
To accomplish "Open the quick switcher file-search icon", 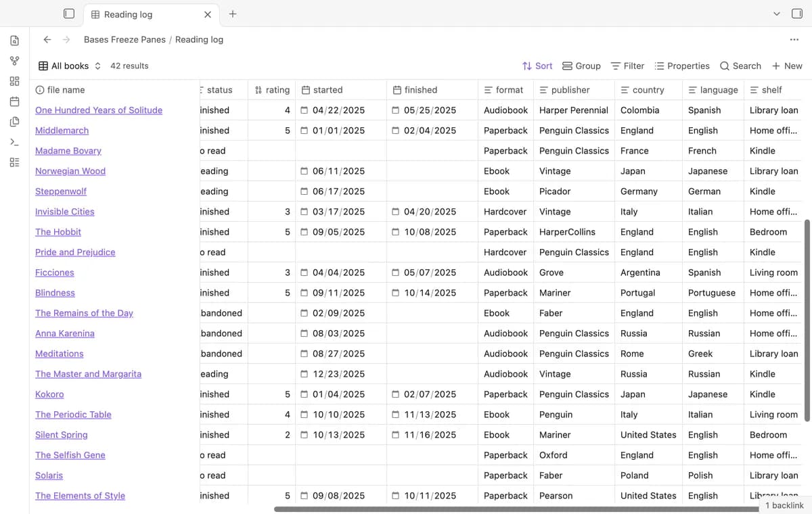I will pos(14,41).
